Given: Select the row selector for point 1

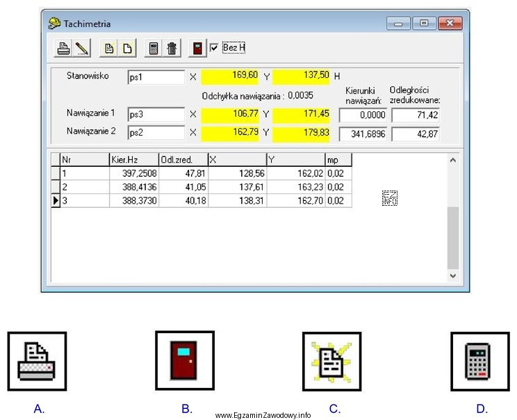Looking at the screenshot, I should (x=56, y=173).
